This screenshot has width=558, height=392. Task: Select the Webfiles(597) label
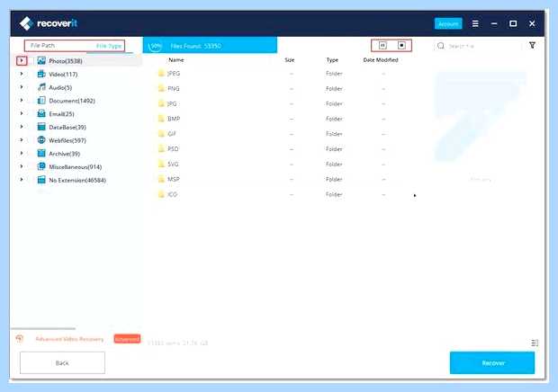pos(67,140)
